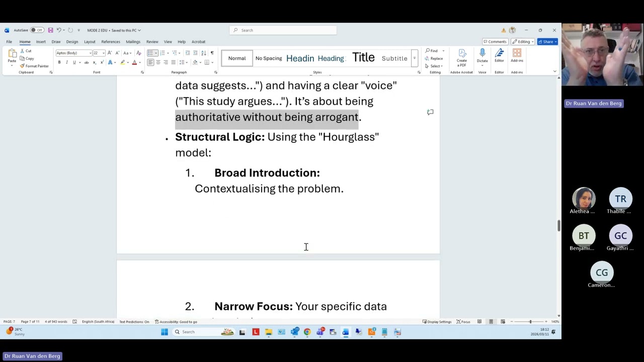Open the File tab
This screenshot has width=644, height=362.
pyautogui.click(x=9, y=42)
